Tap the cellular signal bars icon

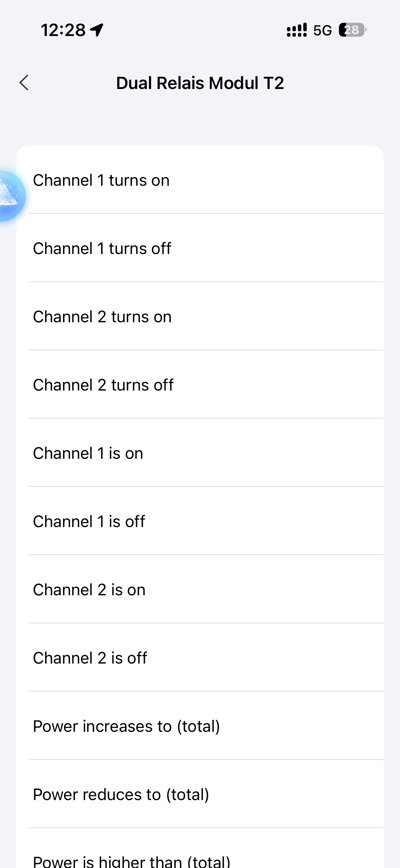tap(297, 30)
